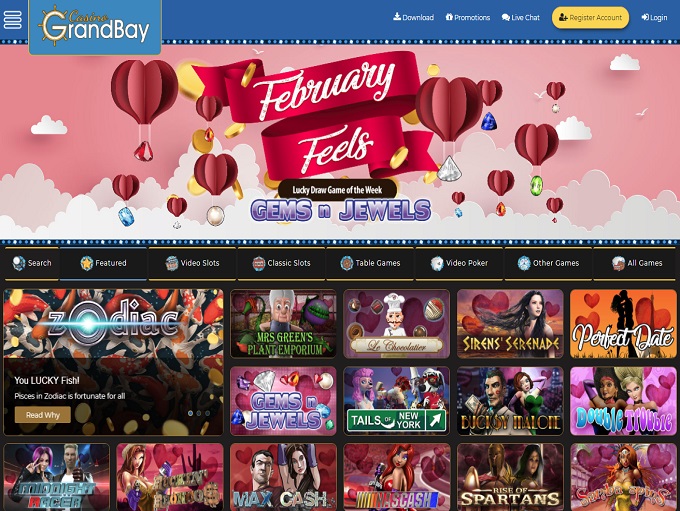Image resolution: width=680 pixels, height=511 pixels.
Task: Open Promotions gift icon link
Action: click(468, 17)
